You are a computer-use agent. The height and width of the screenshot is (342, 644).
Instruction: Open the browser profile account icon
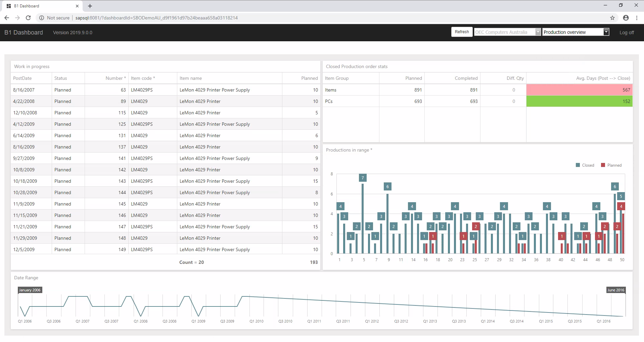[626, 18]
